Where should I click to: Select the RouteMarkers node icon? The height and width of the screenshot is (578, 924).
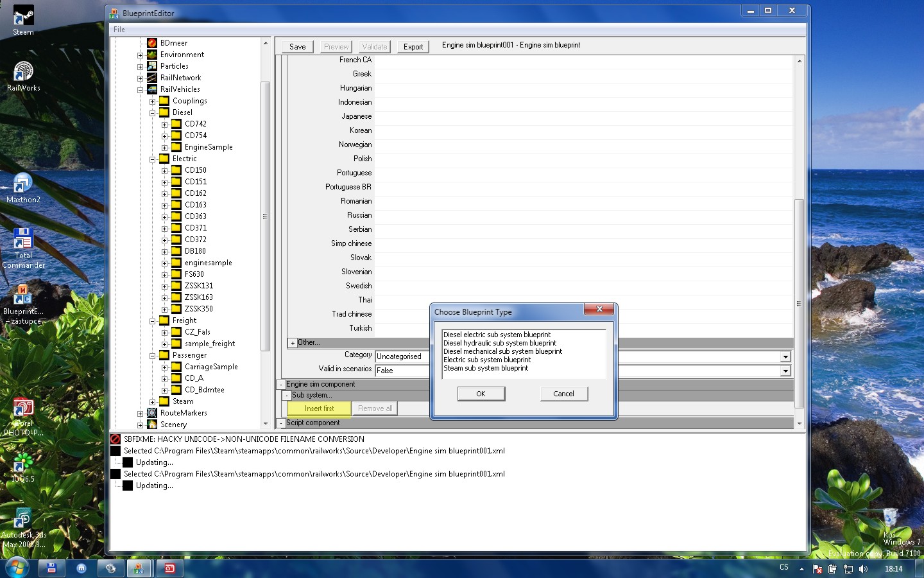[x=152, y=413]
